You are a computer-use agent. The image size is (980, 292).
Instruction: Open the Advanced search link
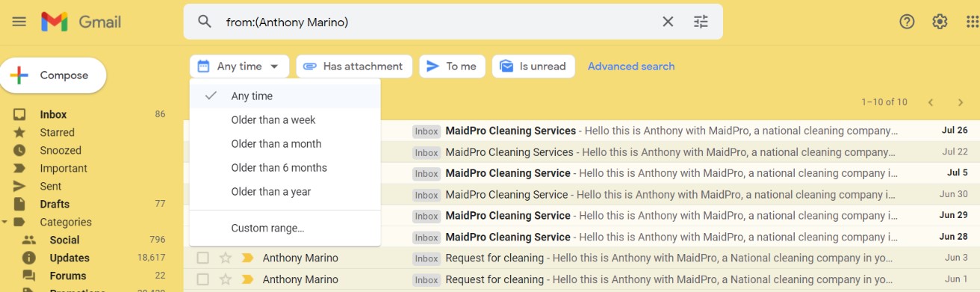631,66
